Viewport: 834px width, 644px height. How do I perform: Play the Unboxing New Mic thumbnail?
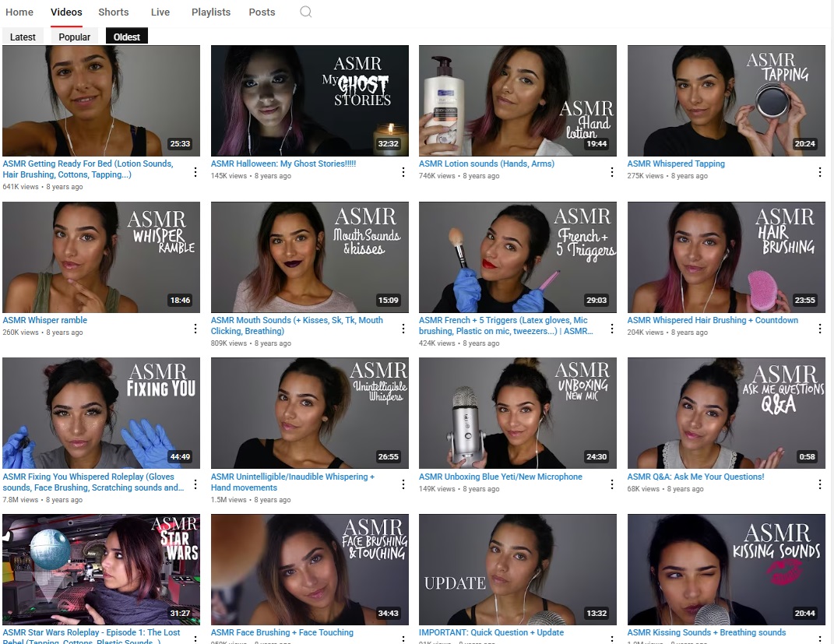pos(518,413)
